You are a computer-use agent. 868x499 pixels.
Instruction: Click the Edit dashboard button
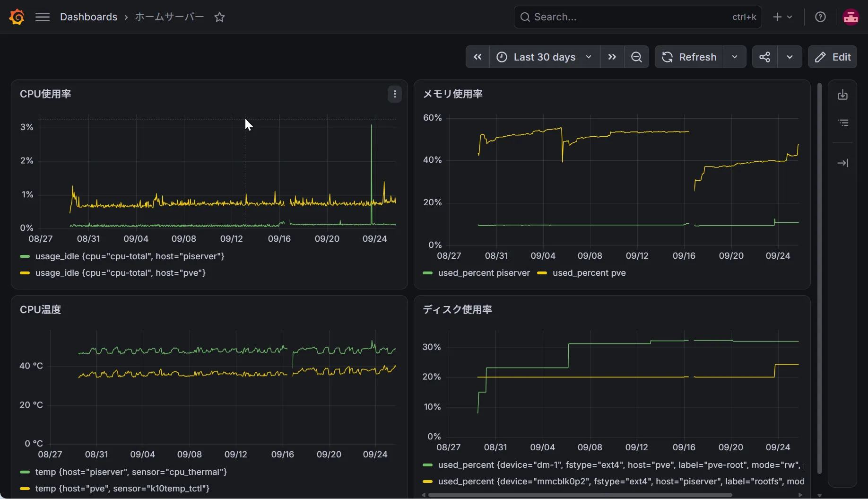pos(833,57)
